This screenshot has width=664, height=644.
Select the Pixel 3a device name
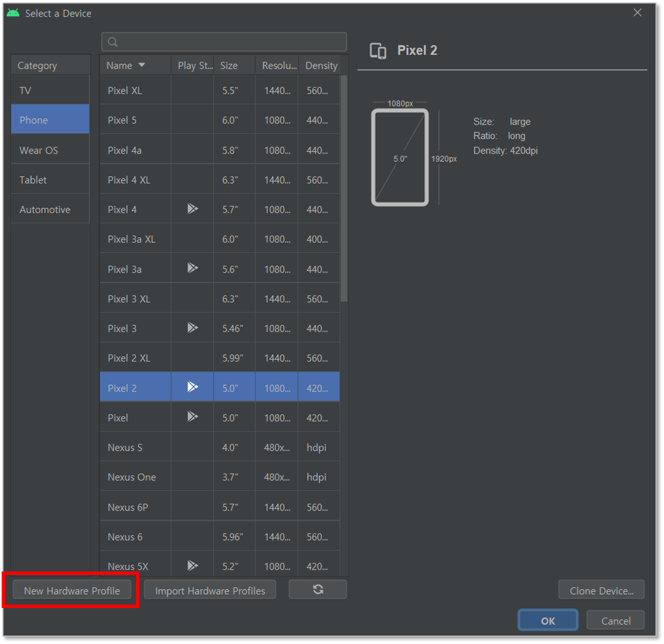coord(124,269)
